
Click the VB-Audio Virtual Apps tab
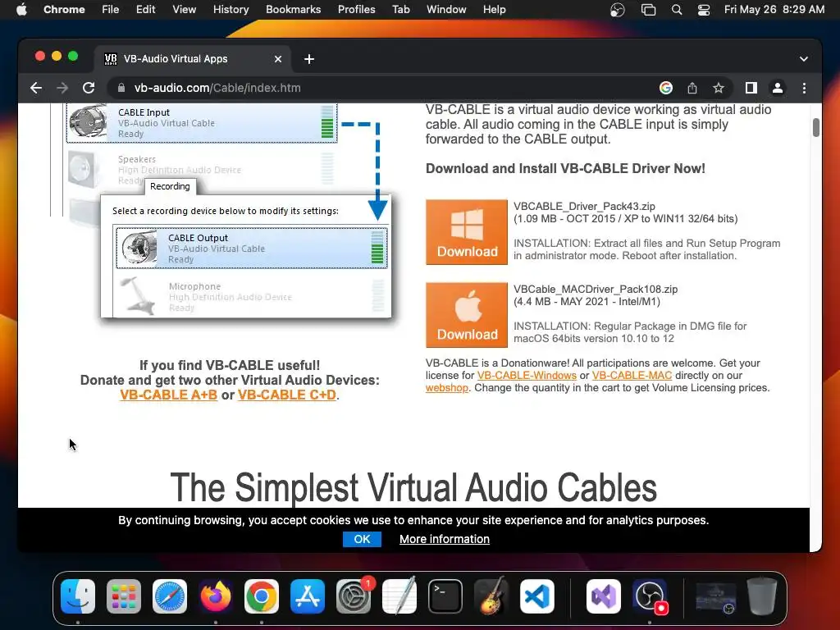(x=193, y=59)
